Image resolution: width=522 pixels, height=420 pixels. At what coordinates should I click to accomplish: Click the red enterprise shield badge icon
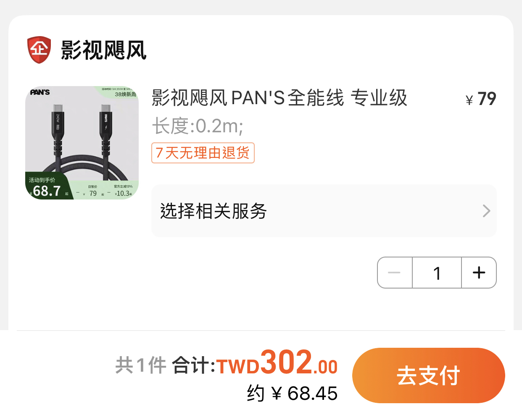[x=39, y=50]
